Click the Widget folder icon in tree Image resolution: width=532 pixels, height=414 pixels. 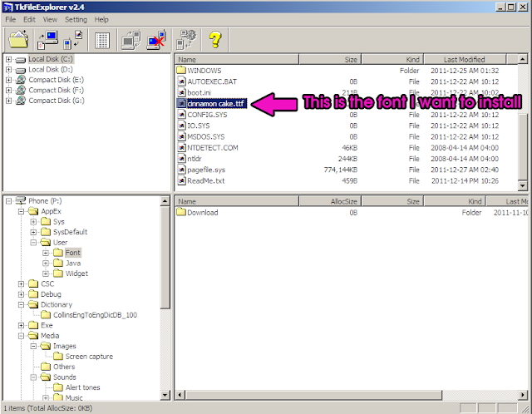pyautogui.click(x=58, y=274)
